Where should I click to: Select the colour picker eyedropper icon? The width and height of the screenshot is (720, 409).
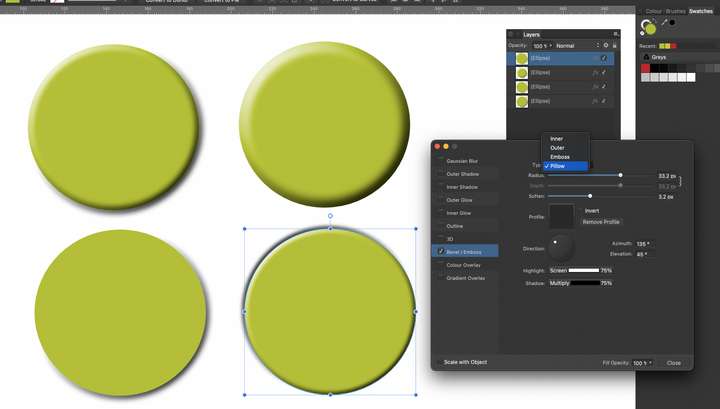663,22
